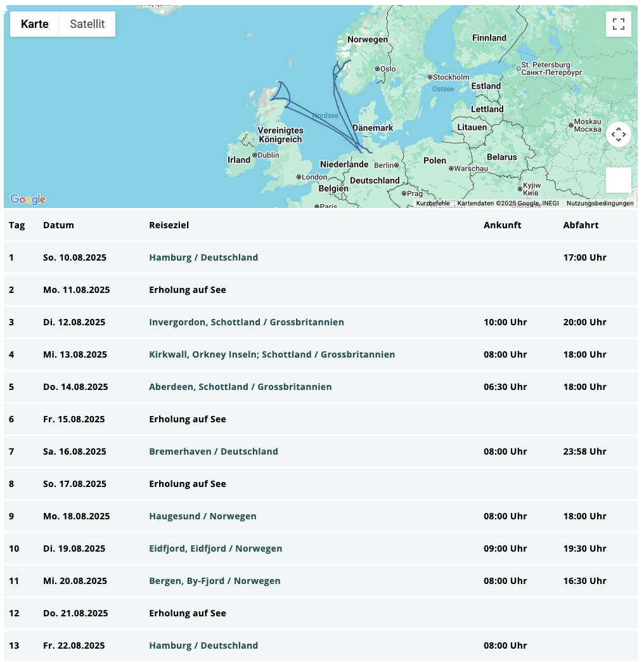Viewport: 644px width, 662px height.
Task: Click Erholung auh See on 11.08.2025
Action: 188,290
